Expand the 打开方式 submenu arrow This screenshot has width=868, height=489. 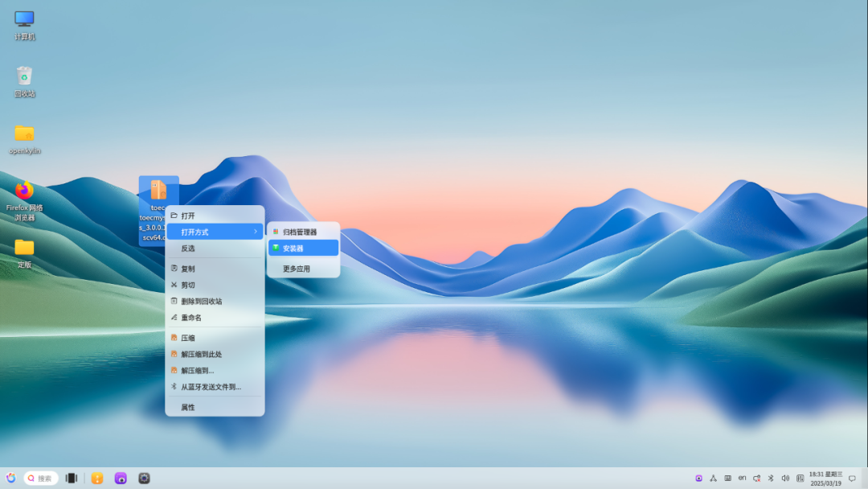pyautogui.click(x=256, y=232)
